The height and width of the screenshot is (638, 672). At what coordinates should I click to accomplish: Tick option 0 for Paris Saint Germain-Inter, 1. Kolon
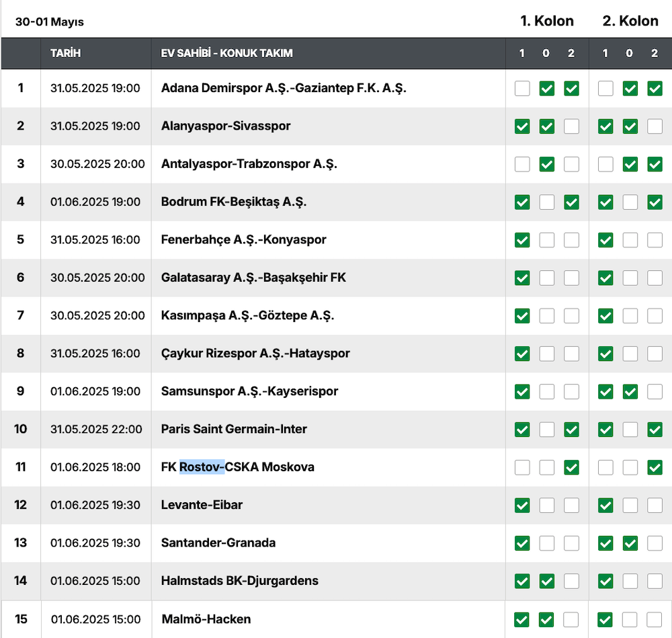click(x=547, y=429)
